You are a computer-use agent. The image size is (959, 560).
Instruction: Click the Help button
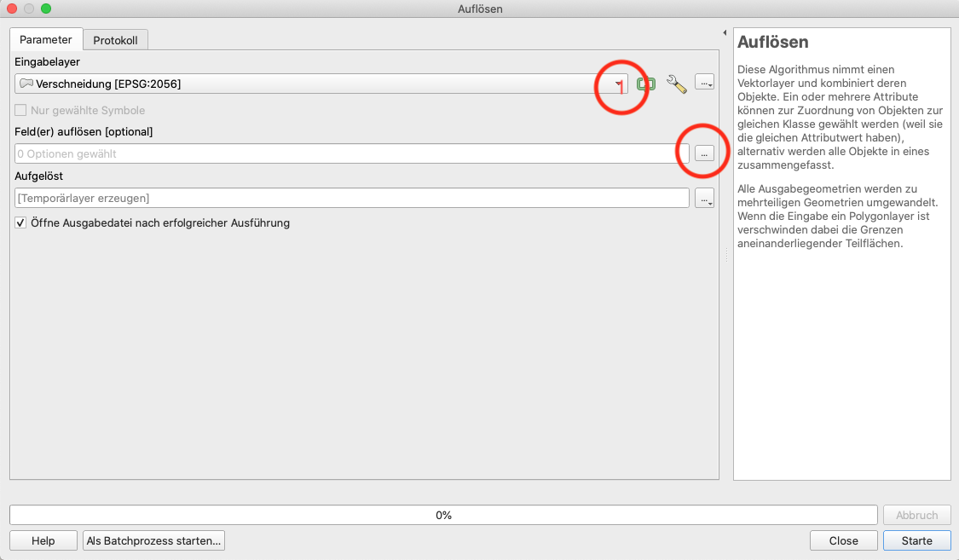pyautogui.click(x=43, y=540)
